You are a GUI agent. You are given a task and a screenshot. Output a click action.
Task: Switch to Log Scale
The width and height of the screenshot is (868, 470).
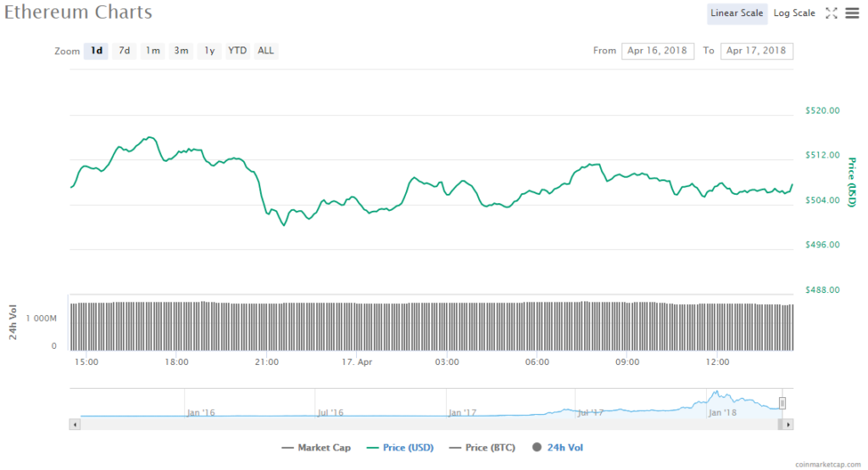(x=794, y=13)
